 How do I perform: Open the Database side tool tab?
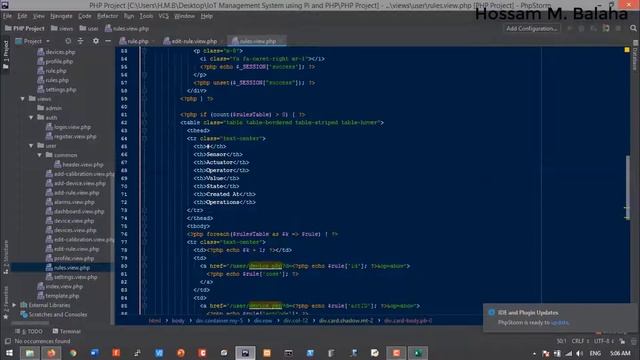pyautogui.click(x=635, y=55)
